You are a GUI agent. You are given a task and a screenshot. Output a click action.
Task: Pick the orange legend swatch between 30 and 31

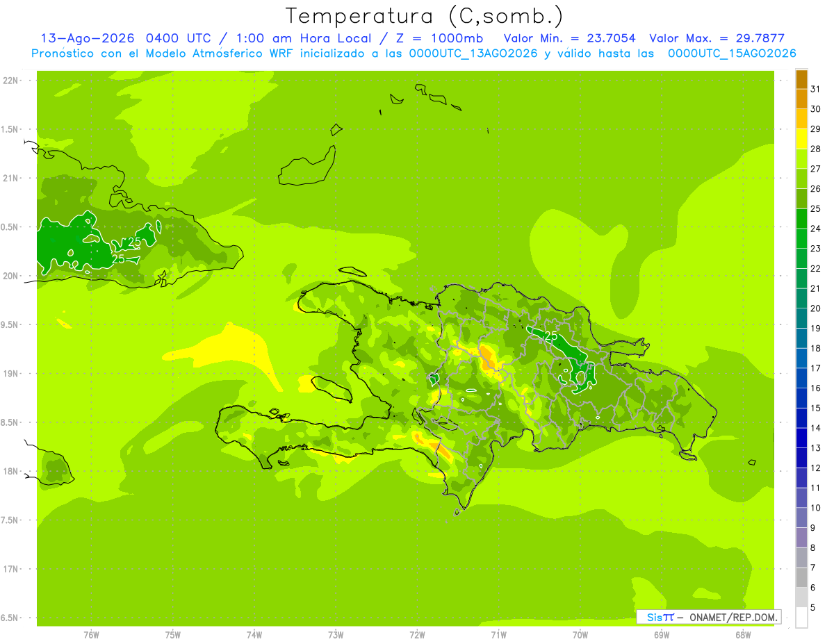tap(801, 99)
